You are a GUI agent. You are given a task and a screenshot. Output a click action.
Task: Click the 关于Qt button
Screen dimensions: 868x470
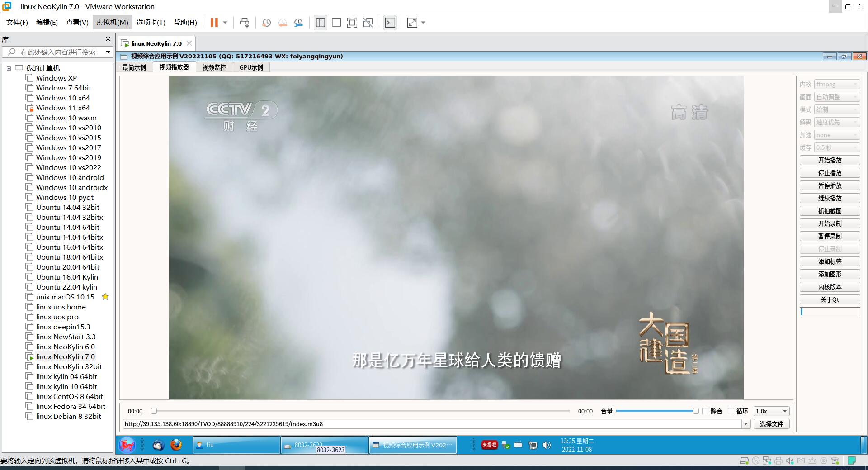pos(830,299)
